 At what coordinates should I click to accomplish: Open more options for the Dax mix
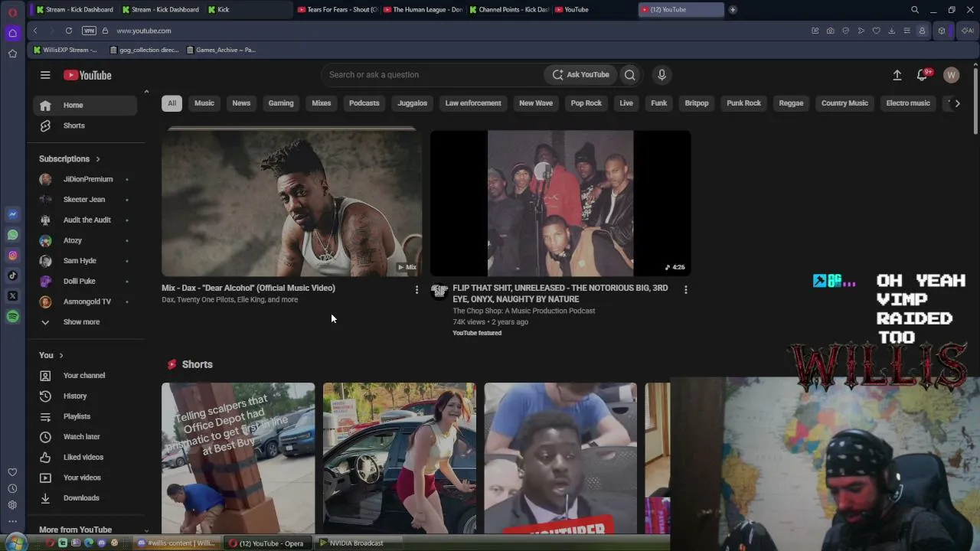pyautogui.click(x=416, y=289)
